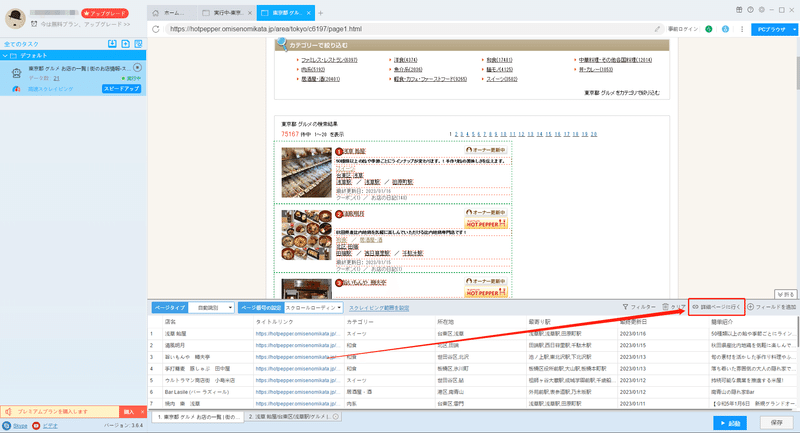Open row 1 title link URL
Screen dimensions: 800x433
pyautogui.click(x=297, y=334)
